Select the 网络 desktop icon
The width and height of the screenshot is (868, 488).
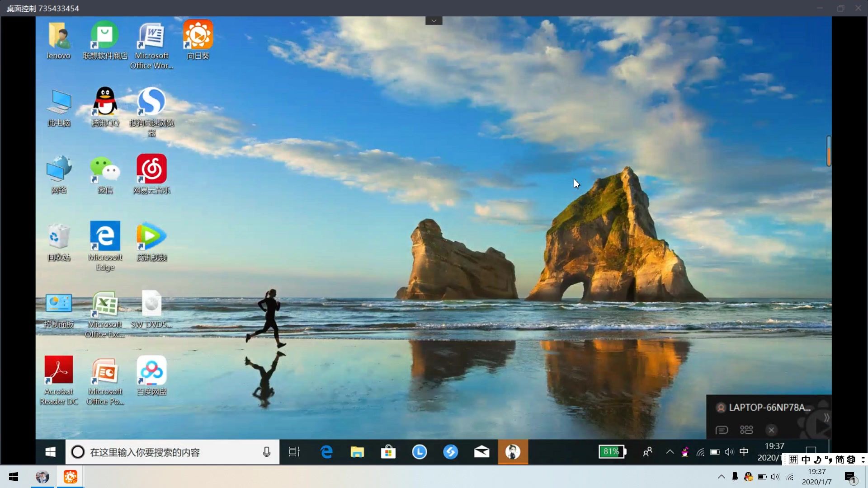click(59, 175)
